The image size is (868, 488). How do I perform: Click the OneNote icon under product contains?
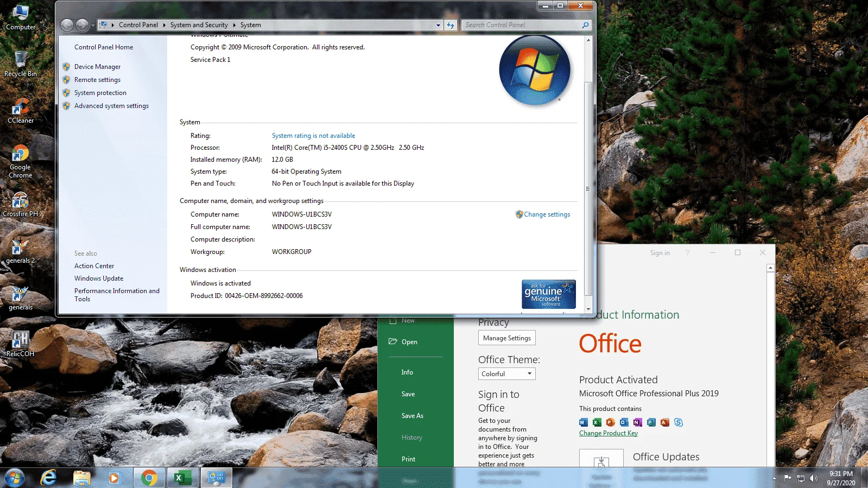638,422
